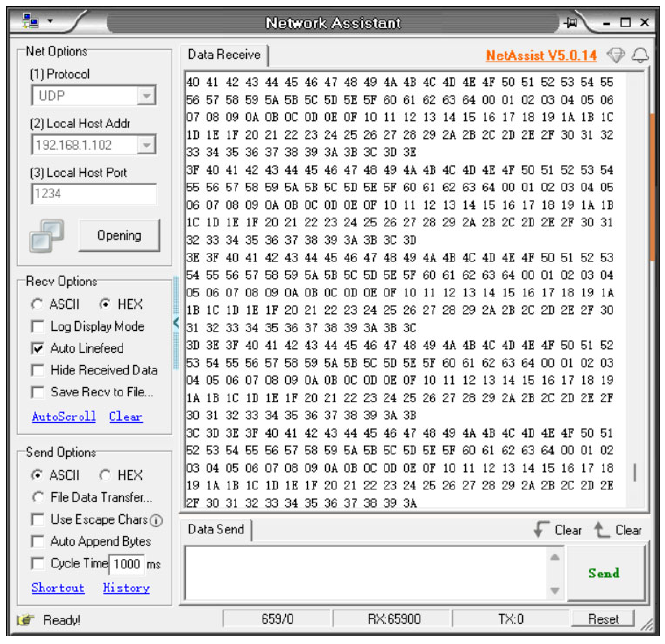Click the Escape Chars info icon

(x=156, y=520)
